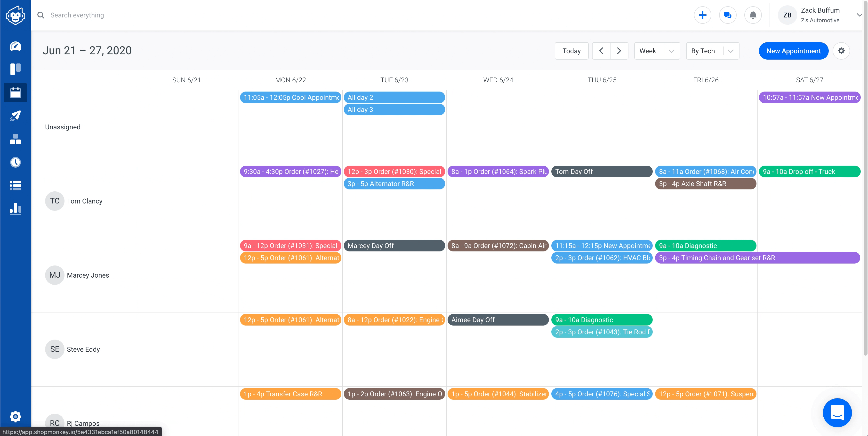Click the New Appointment button
The width and height of the screenshot is (868, 436).
[x=793, y=51]
